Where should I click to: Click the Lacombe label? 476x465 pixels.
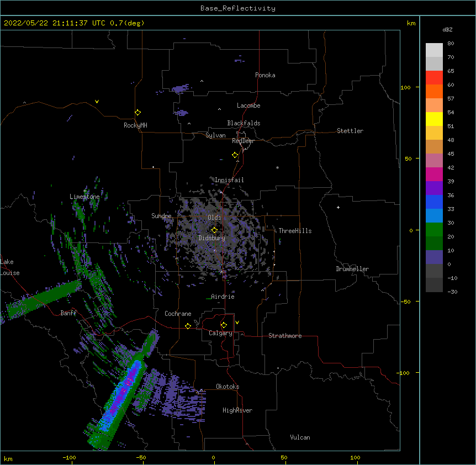click(x=248, y=105)
